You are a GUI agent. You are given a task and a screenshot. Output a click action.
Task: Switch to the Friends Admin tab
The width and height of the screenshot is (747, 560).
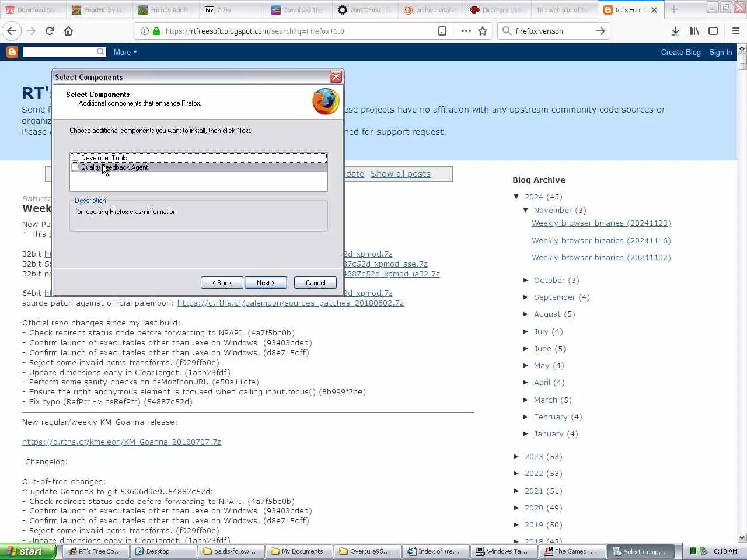pyautogui.click(x=166, y=10)
